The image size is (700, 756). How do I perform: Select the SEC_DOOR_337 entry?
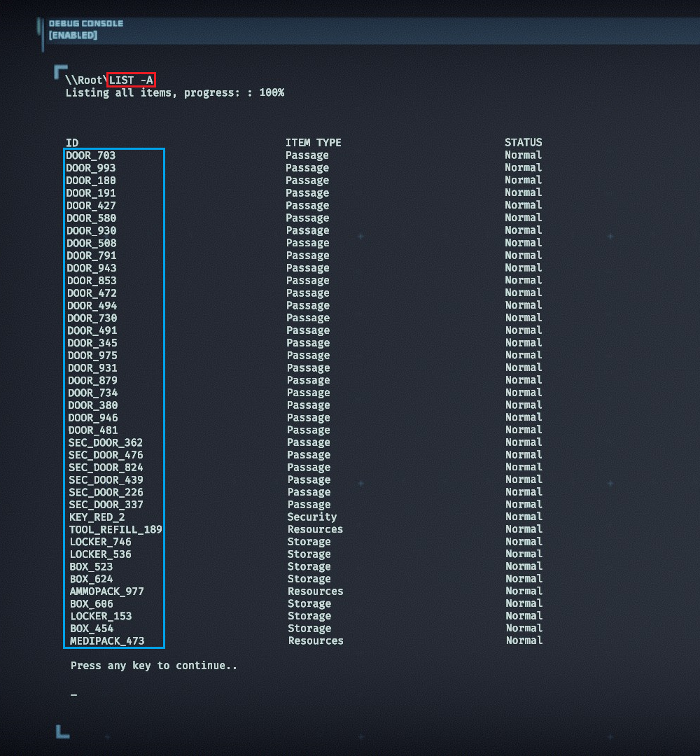point(106,505)
